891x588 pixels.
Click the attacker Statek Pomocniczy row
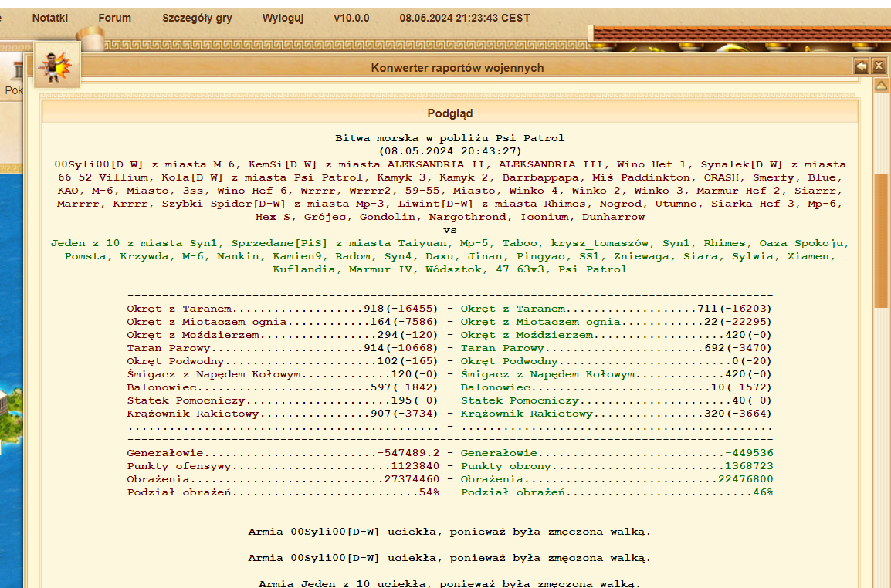pyautogui.click(x=283, y=400)
